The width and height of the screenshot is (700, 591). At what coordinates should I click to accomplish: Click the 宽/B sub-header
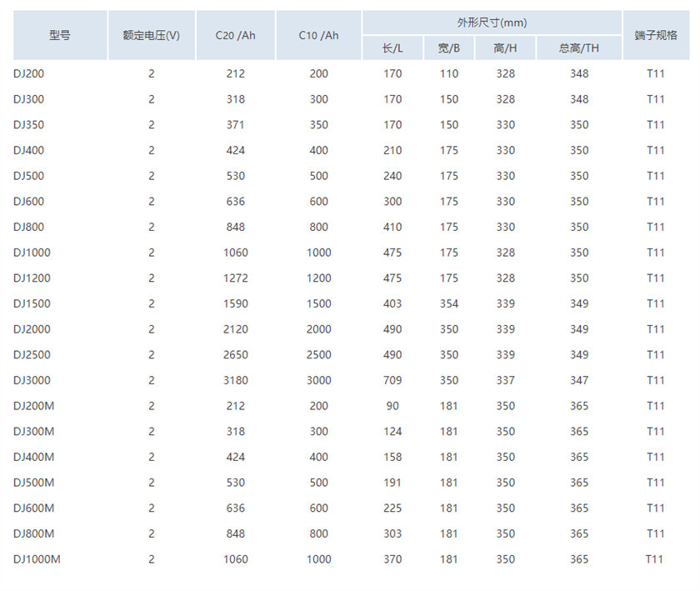click(449, 48)
